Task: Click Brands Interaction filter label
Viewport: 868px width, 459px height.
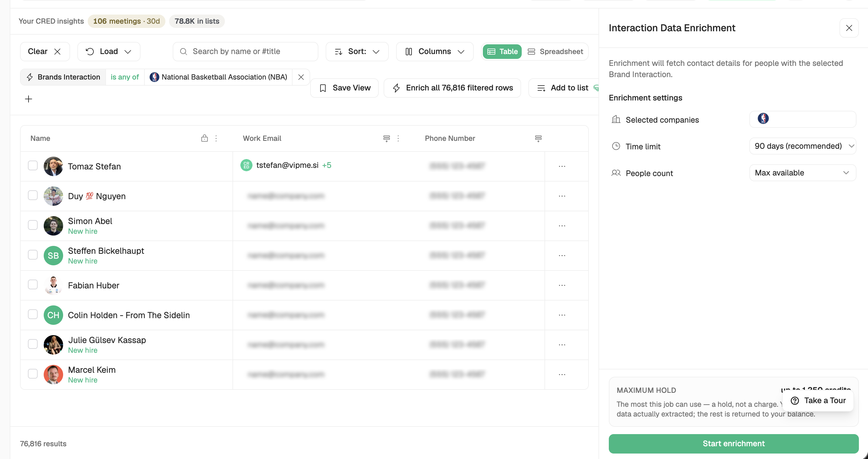Action: click(x=69, y=77)
